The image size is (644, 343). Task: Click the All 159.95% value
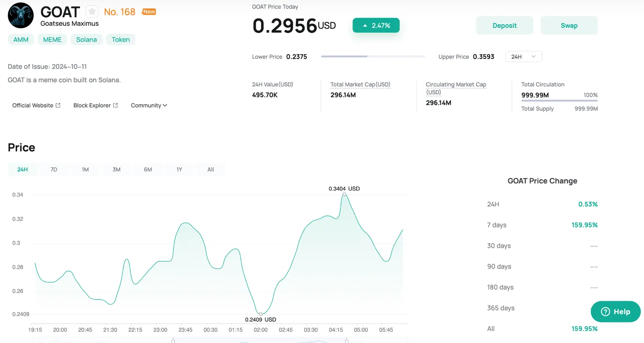click(x=584, y=329)
